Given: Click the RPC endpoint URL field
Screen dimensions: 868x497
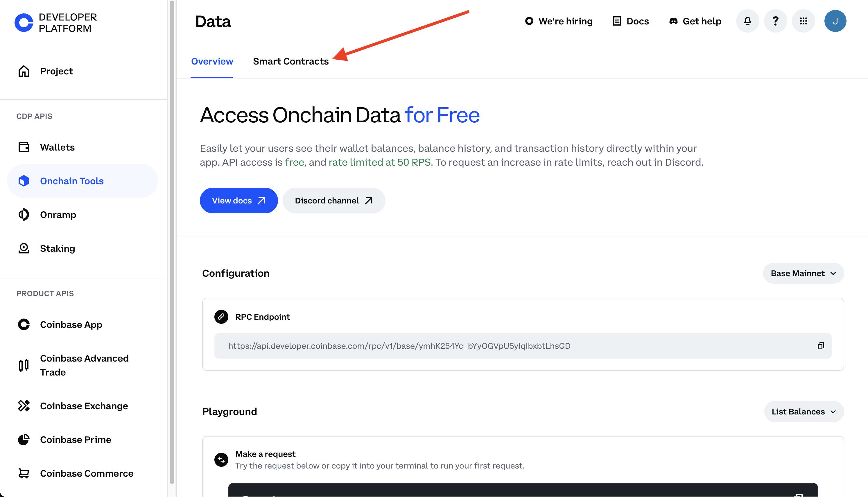Looking at the screenshot, I should (523, 346).
